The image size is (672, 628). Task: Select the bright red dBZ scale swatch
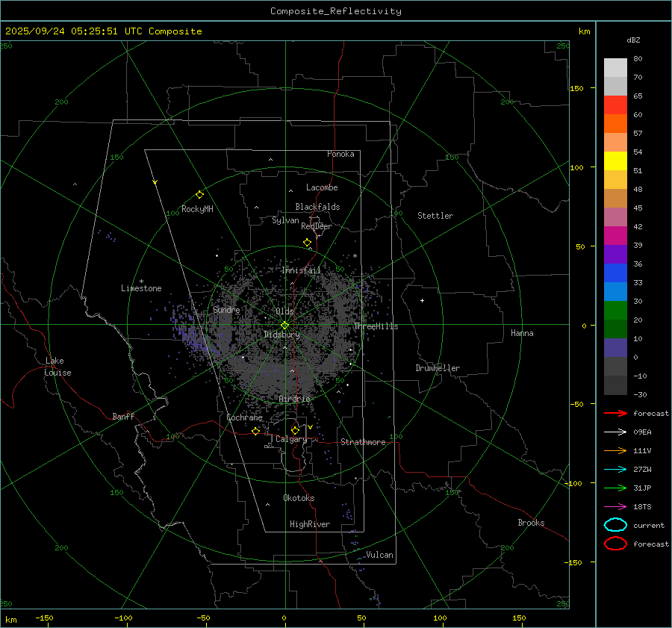(x=615, y=105)
